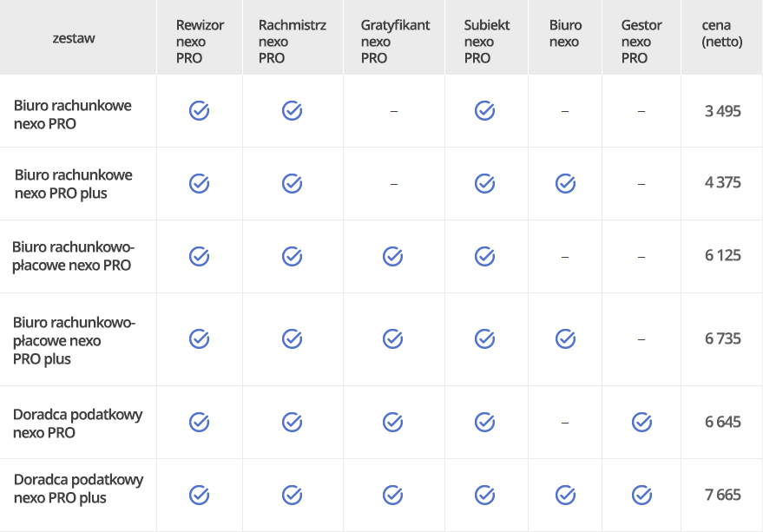
Task: Select the Doradca podatkowy nexo PRO plus name
Action: [x=78, y=489]
